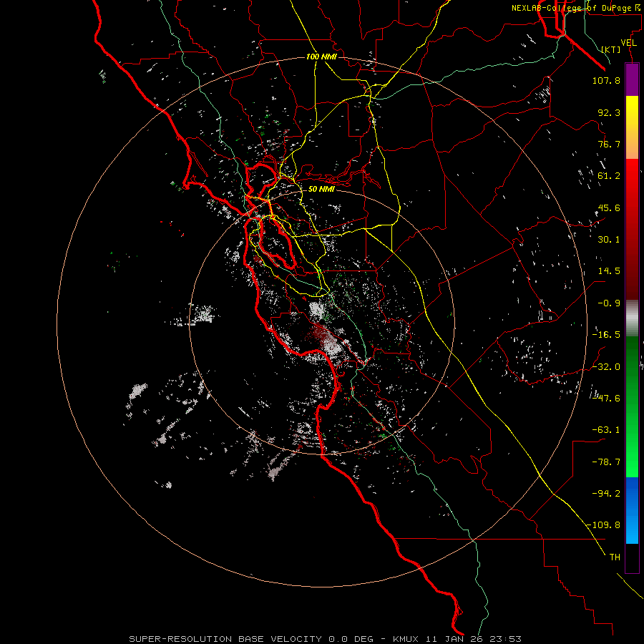Click the NEXLAB-College of DuPage credit text
This screenshot has width=644, height=644.
tap(577, 8)
